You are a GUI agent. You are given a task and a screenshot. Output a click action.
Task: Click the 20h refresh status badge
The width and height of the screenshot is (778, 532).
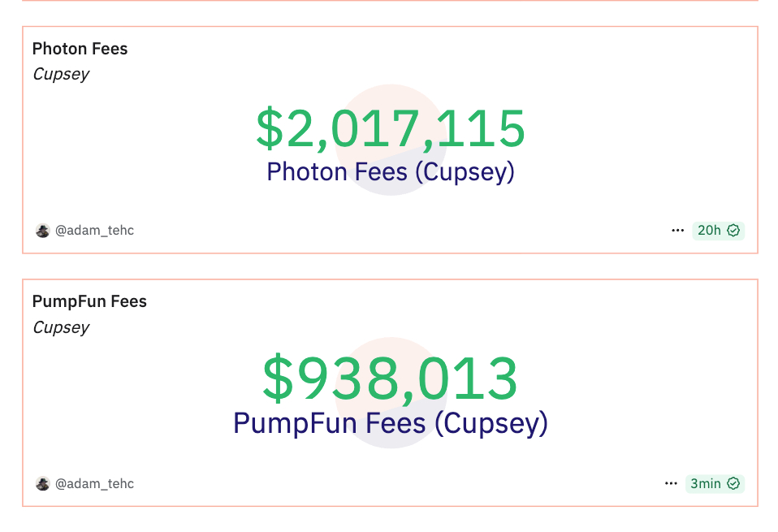tap(719, 231)
